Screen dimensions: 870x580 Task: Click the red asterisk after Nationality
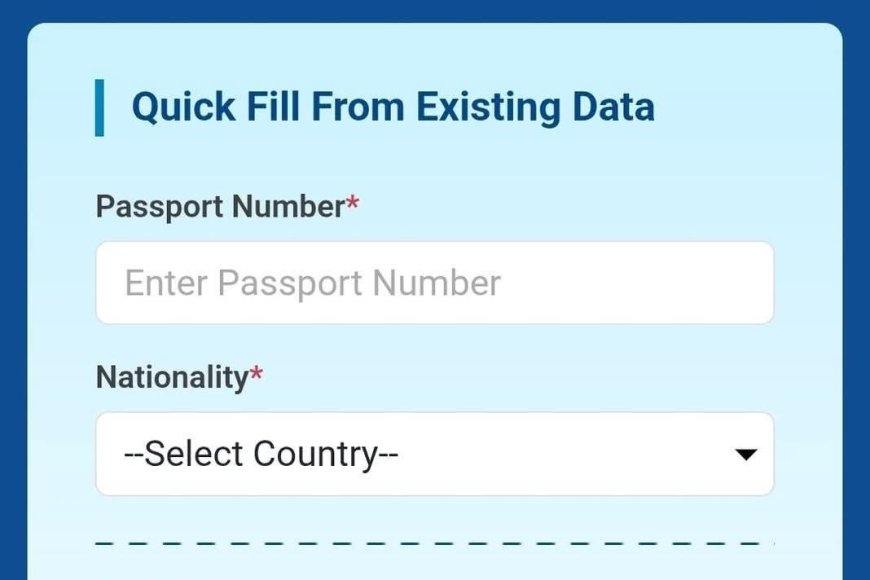click(x=256, y=376)
